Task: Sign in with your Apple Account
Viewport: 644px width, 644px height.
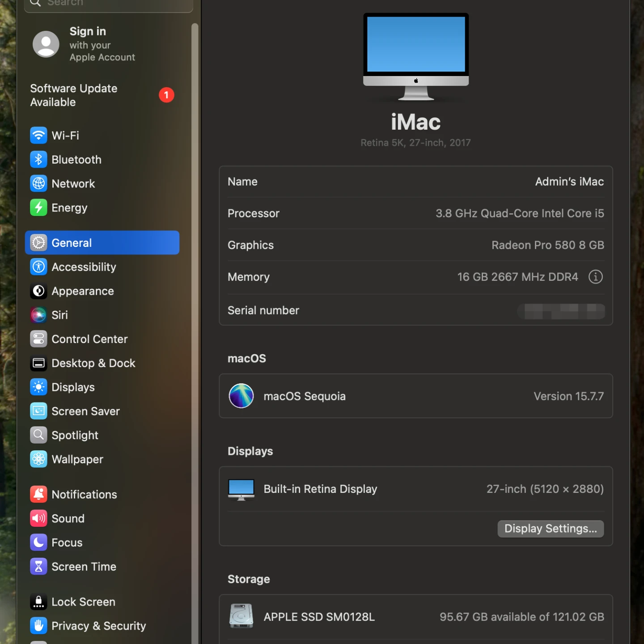Action: click(102, 44)
